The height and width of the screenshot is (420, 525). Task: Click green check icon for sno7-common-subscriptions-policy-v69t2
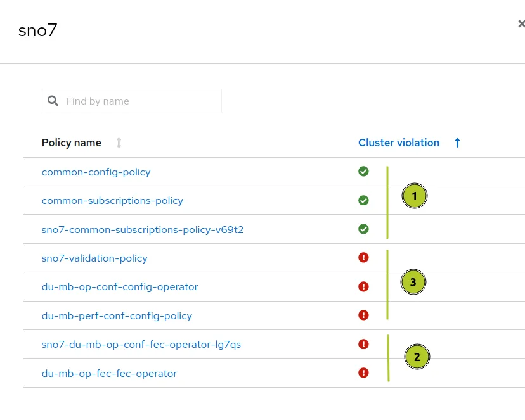click(363, 229)
